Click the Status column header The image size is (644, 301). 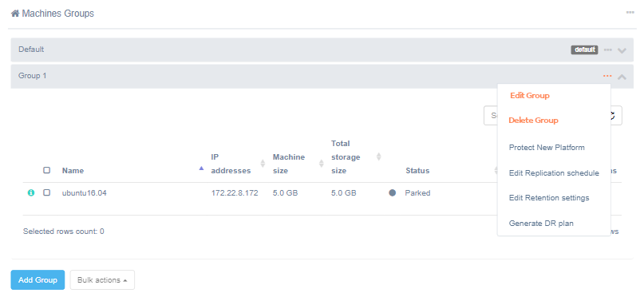(x=417, y=170)
